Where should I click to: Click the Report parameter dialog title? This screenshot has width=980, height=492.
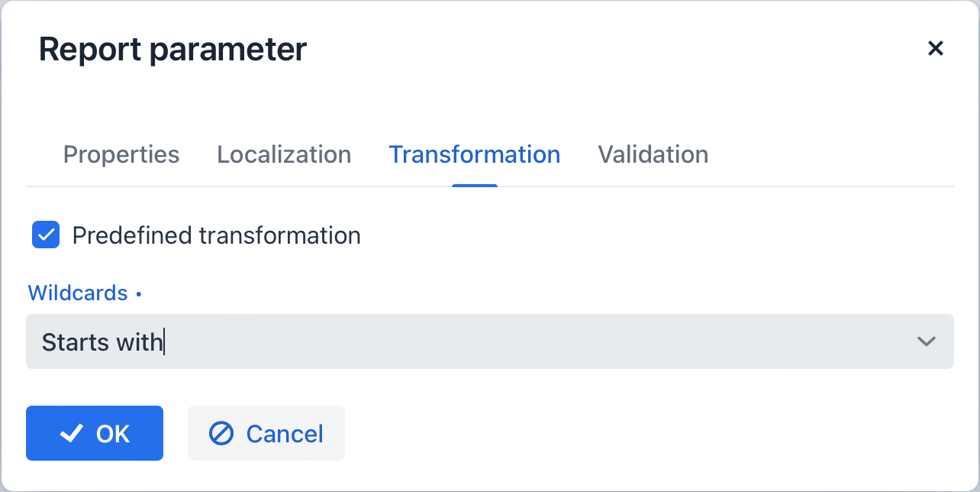[x=172, y=50]
